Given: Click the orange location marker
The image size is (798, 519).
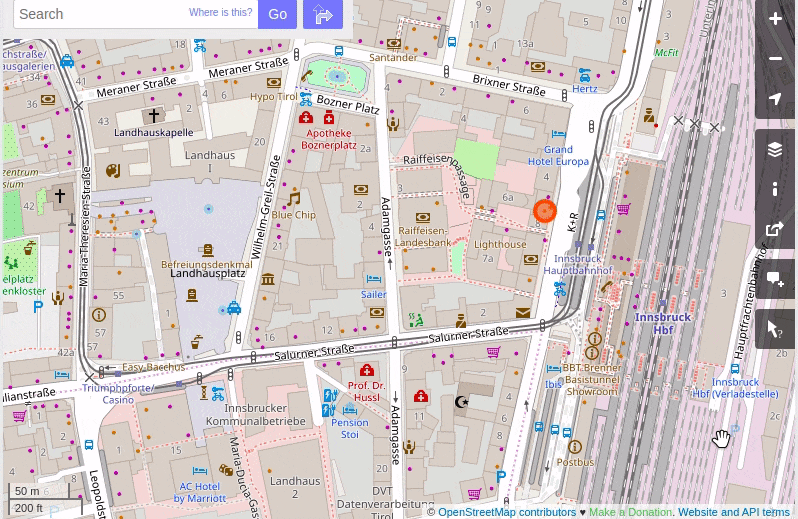Looking at the screenshot, I should 545,211.
